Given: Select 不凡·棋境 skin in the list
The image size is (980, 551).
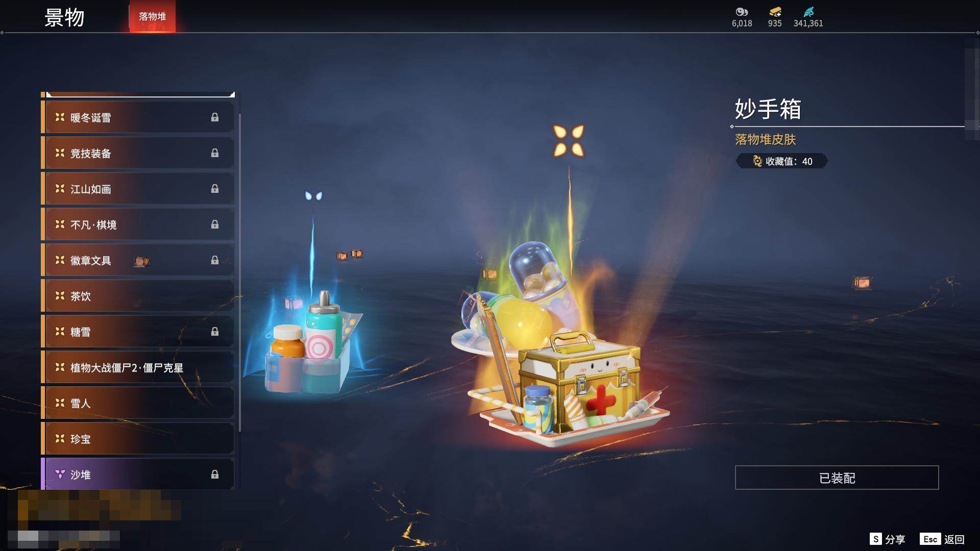Looking at the screenshot, I should (138, 224).
